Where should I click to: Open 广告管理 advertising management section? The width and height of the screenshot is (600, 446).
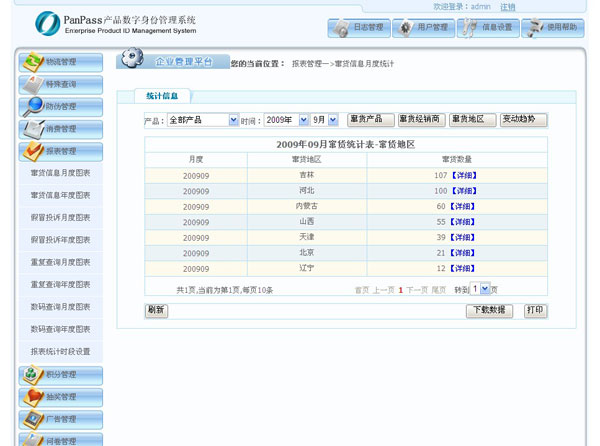tap(60, 419)
